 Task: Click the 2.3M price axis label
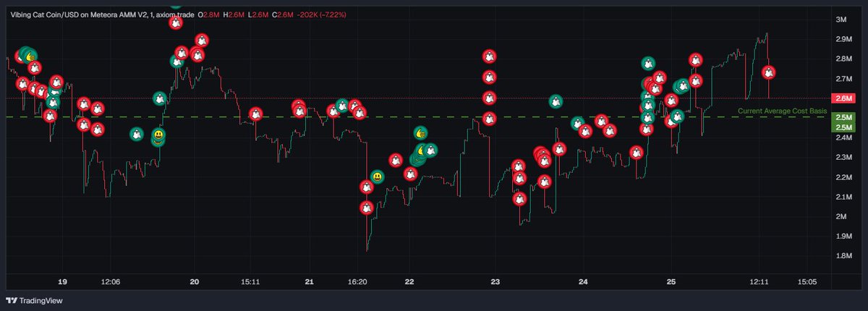(843, 157)
